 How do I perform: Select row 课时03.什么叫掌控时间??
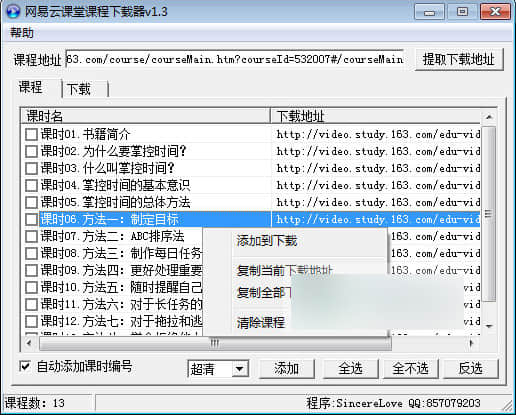tap(107, 168)
